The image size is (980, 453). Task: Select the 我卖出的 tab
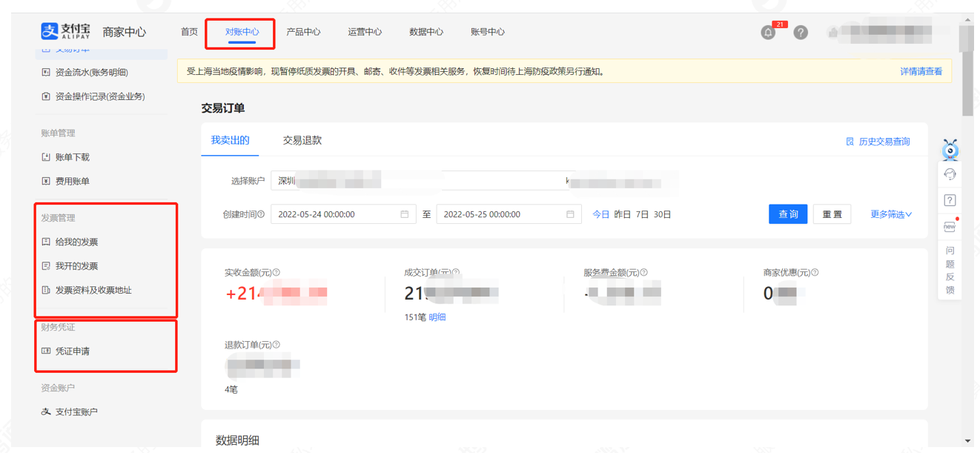click(x=230, y=140)
